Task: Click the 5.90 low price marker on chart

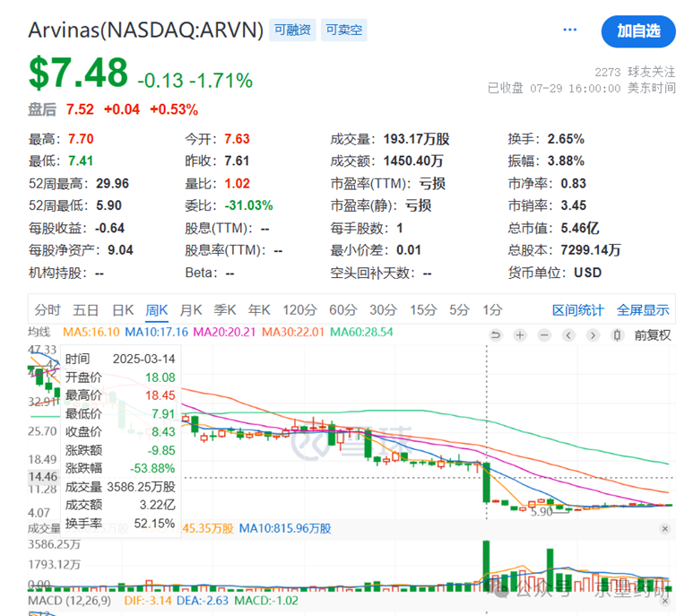Action: 541,512
